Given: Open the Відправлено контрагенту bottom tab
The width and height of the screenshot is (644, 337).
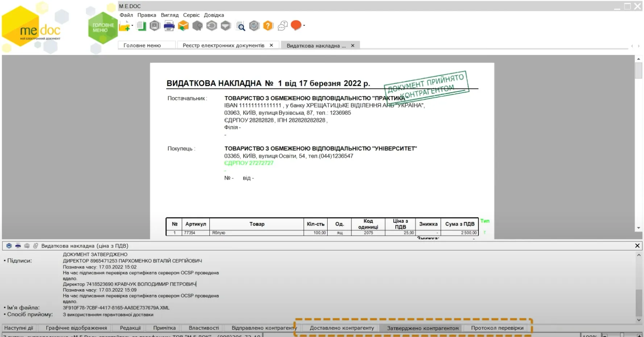Looking at the screenshot, I should coord(264,328).
